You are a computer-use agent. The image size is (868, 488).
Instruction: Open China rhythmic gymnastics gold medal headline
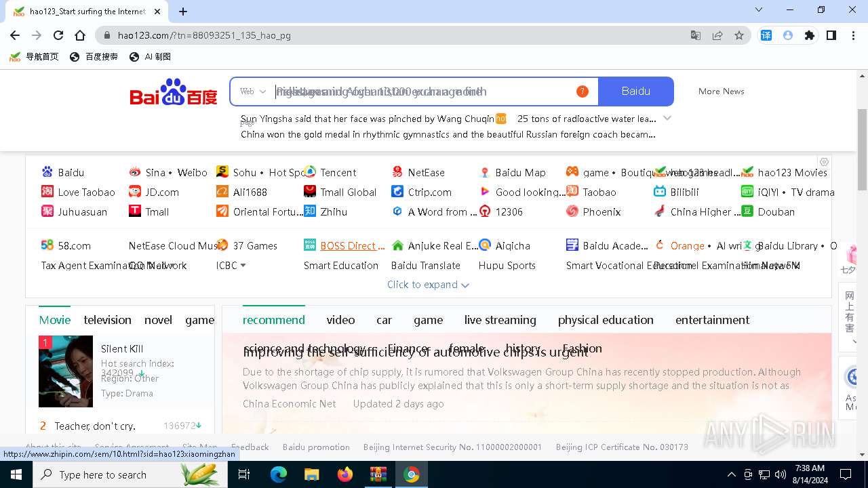[x=448, y=134]
